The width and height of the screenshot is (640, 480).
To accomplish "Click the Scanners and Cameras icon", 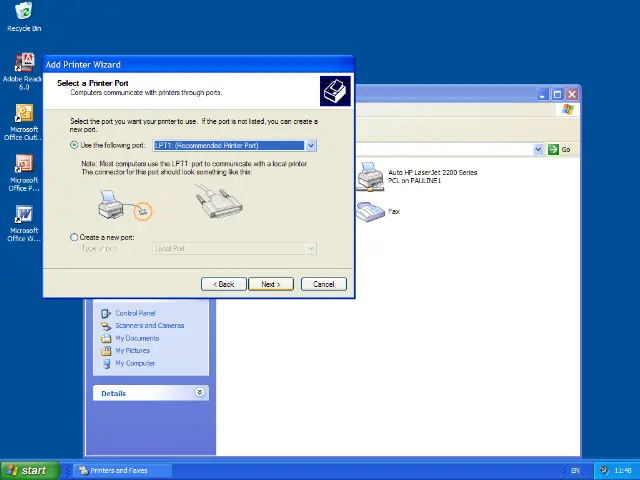I will 106,326.
